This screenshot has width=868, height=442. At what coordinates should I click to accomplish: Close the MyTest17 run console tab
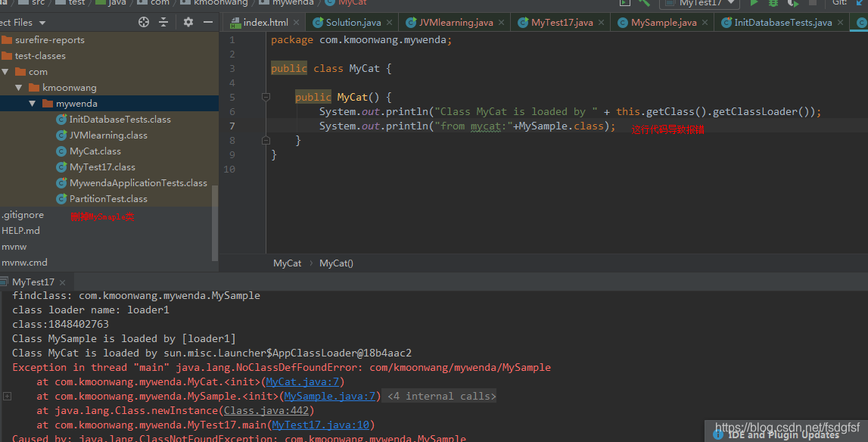point(63,282)
